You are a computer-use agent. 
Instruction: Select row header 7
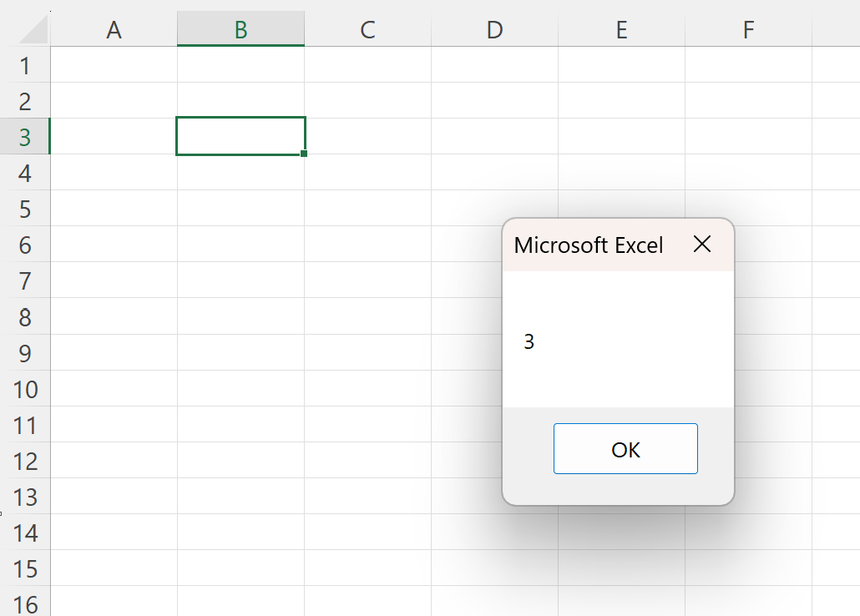[26, 281]
